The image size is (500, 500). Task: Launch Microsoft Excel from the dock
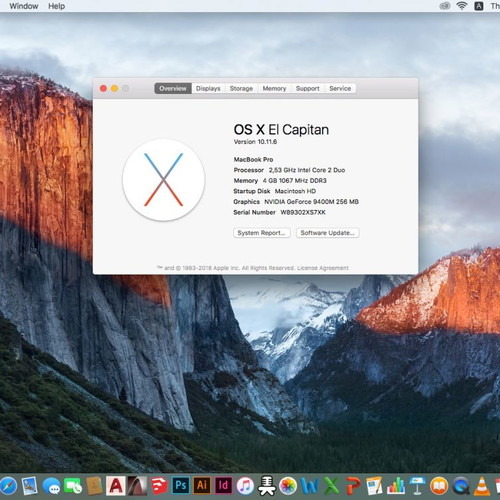pyautogui.click(x=331, y=486)
